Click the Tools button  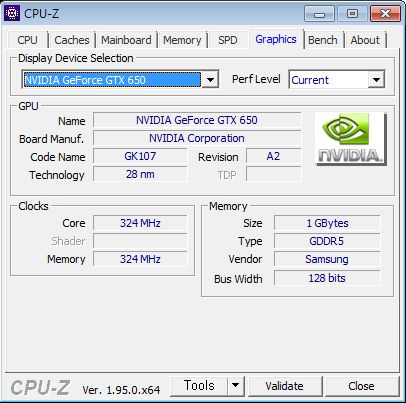199,386
